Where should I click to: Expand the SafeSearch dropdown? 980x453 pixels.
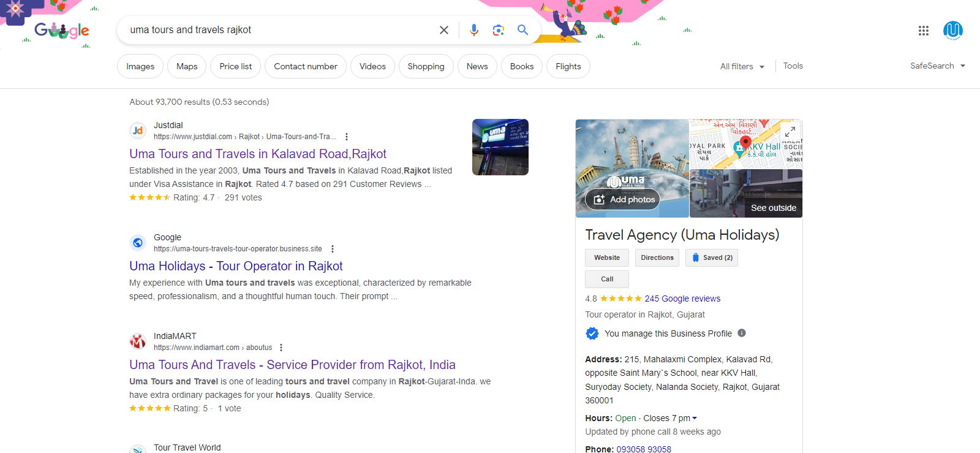tap(938, 66)
